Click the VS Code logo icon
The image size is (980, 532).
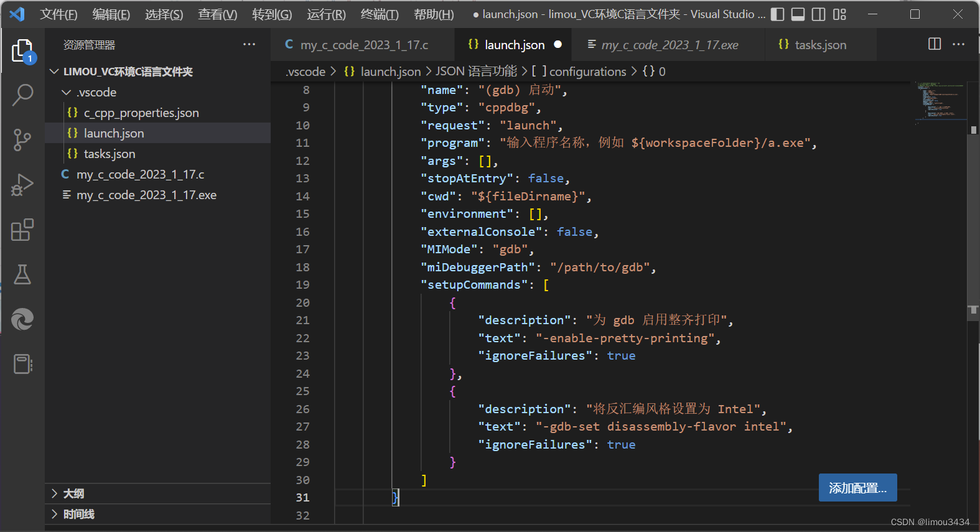click(17, 14)
